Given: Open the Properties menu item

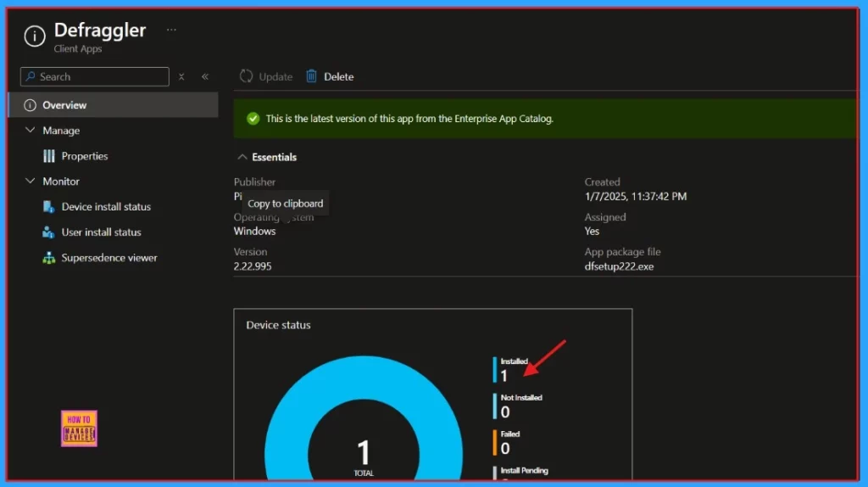Looking at the screenshot, I should click(x=85, y=156).
